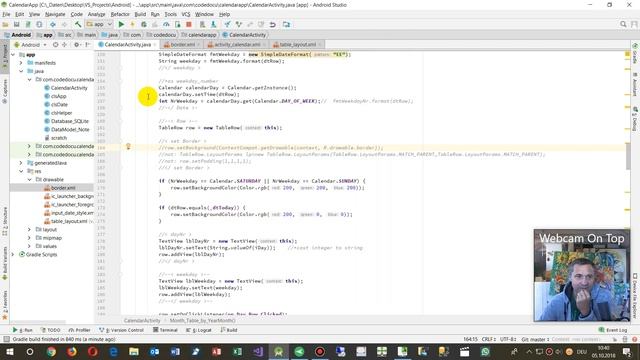Screen dimensions: 640x360
Task: Expand the layout folder
Action: click(29, 229)
